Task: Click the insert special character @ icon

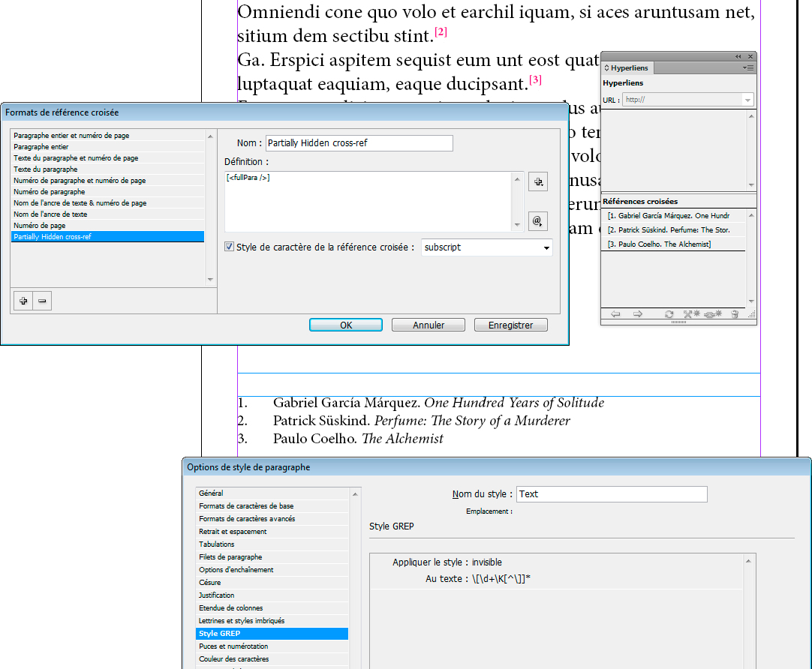Action: [537, 220]
